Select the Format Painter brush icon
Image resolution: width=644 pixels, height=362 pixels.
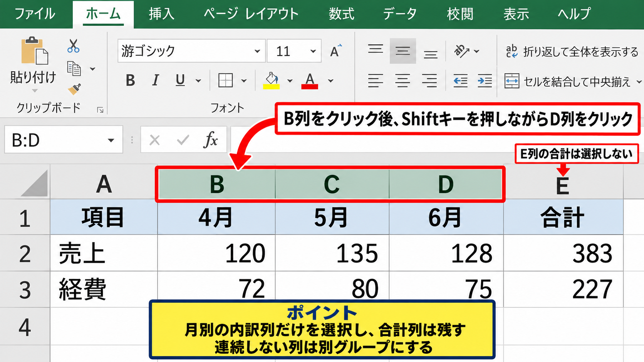pos(74,89)
